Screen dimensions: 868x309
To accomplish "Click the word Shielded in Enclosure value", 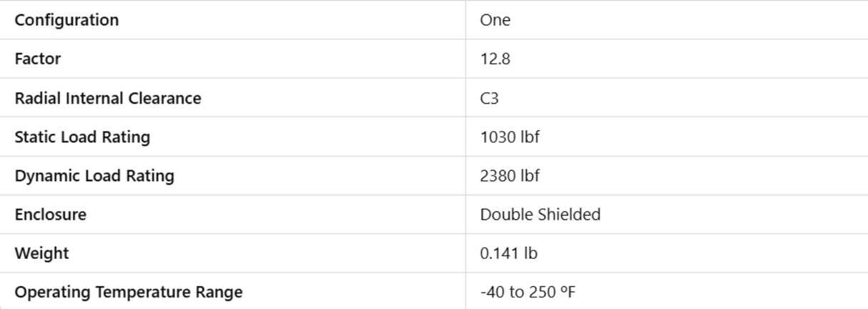I will coord(571,214).
